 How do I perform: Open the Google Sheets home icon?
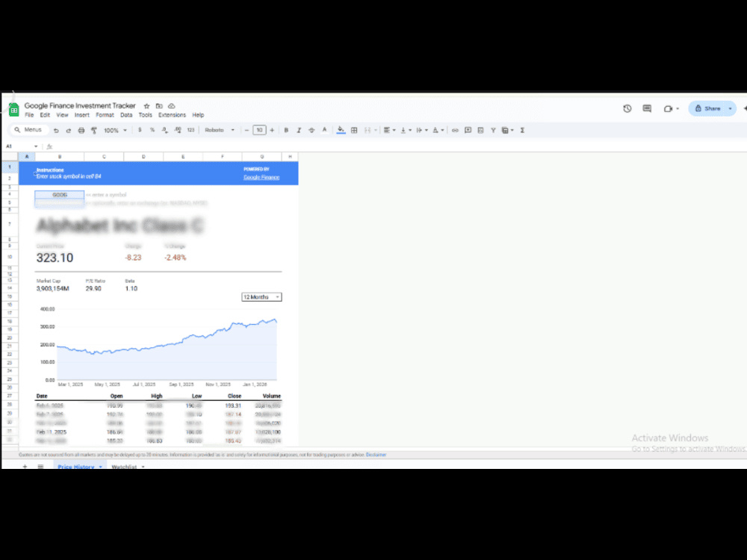click(x=13, y=110)
